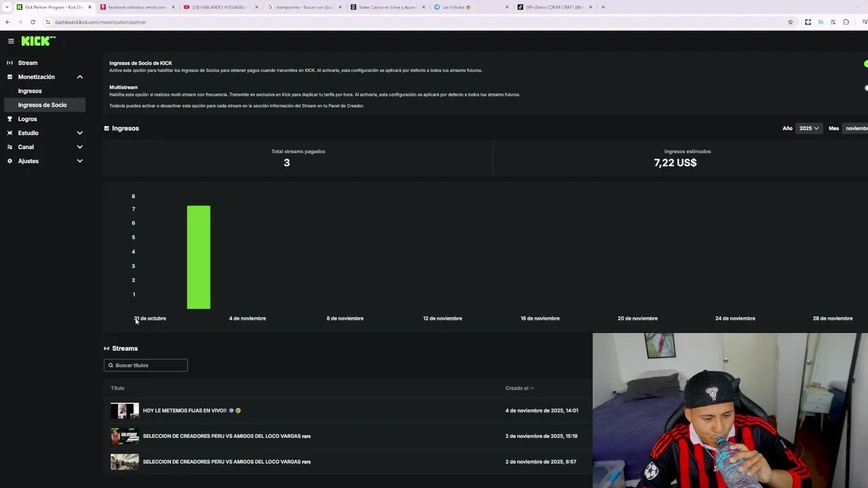Click the 31 de octubre axis label
Image resolution: width=868 pixels, height=488 pixels.
pyautogui.click(x=150, y=319)
